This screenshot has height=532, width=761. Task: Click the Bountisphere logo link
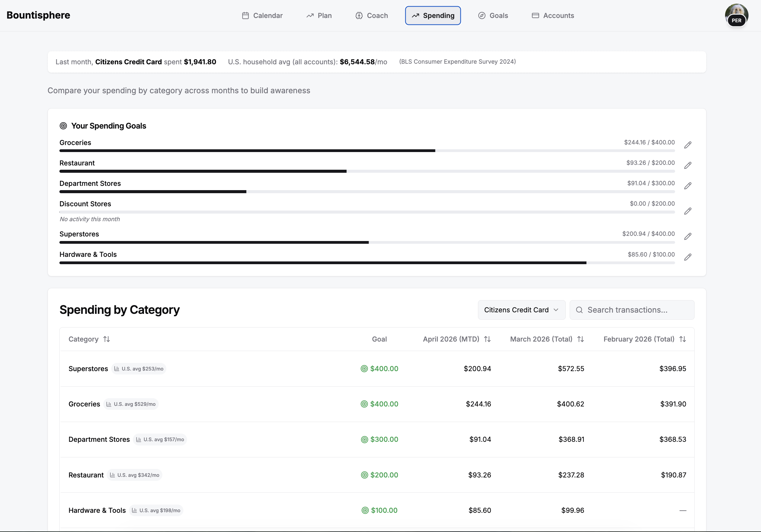[x=38, y=15]
